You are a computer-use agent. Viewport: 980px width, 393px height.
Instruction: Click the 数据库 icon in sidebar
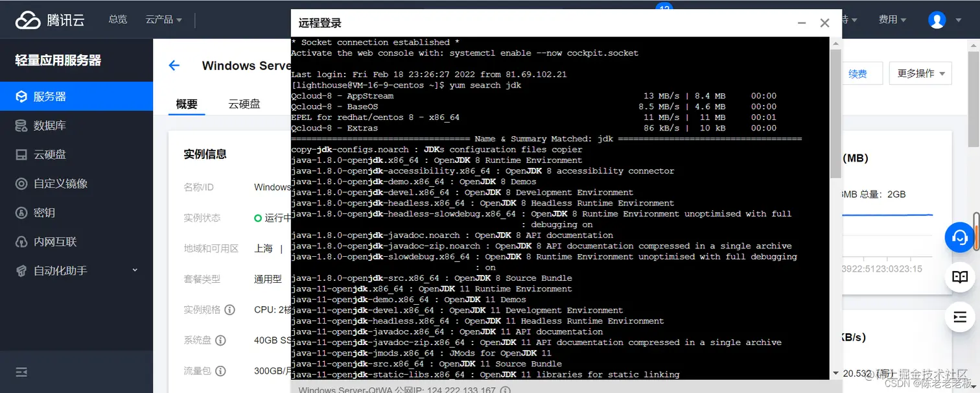click(x=21, y=126)
